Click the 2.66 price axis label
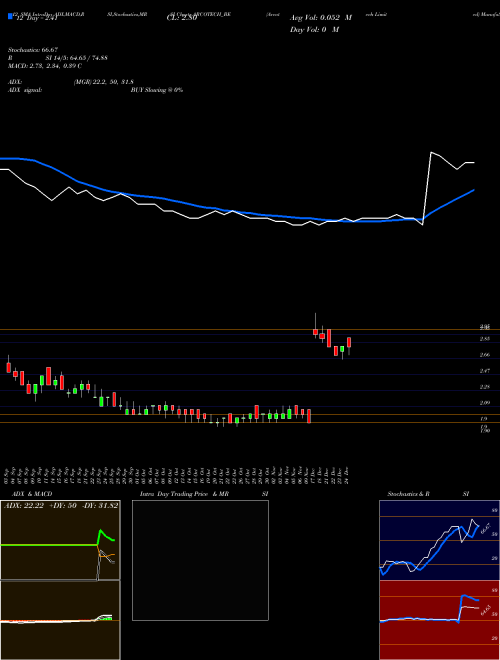This screenshot has height=660, width=500. tap(484, 355)
